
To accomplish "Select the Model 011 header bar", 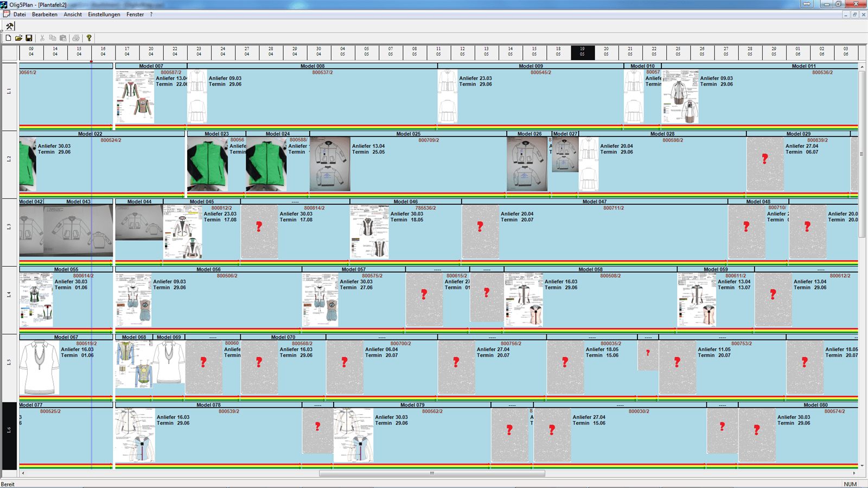I will (760, 66).
